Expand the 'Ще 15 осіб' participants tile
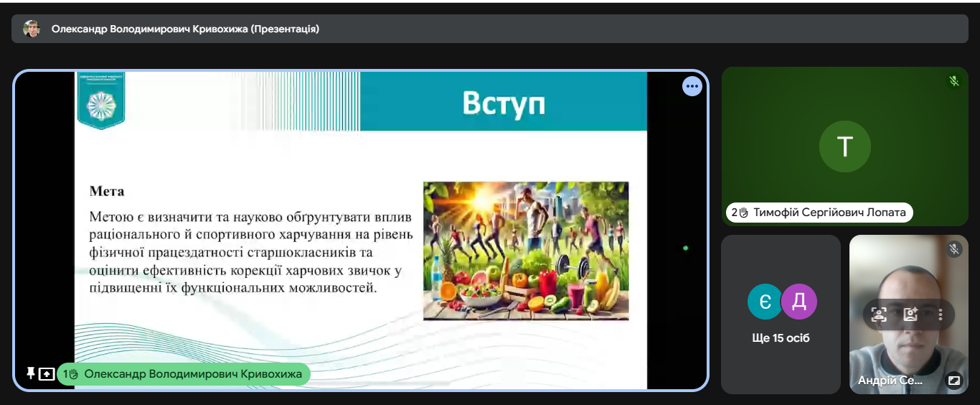 (x=781, y=338)
